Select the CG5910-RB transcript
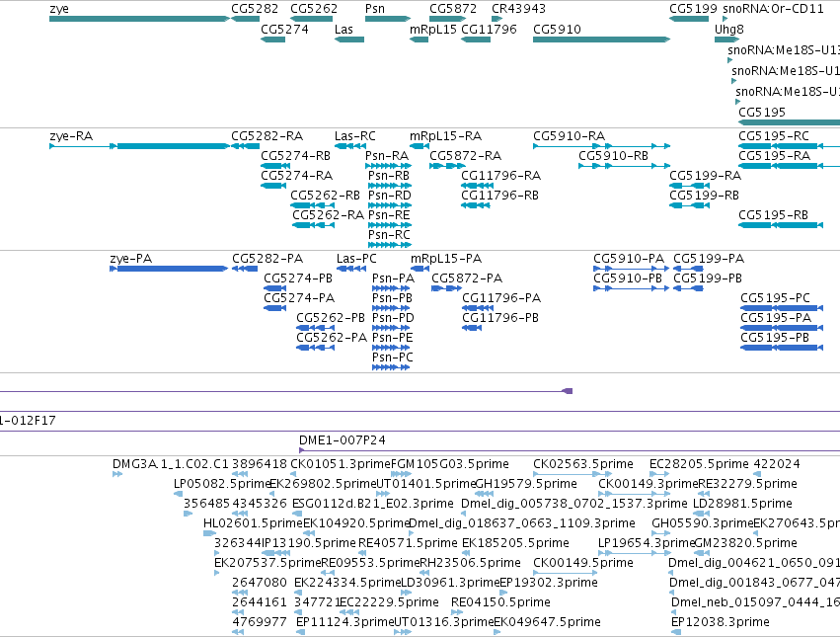Viewport: 840px width, 637px height. tap(624, 166)
